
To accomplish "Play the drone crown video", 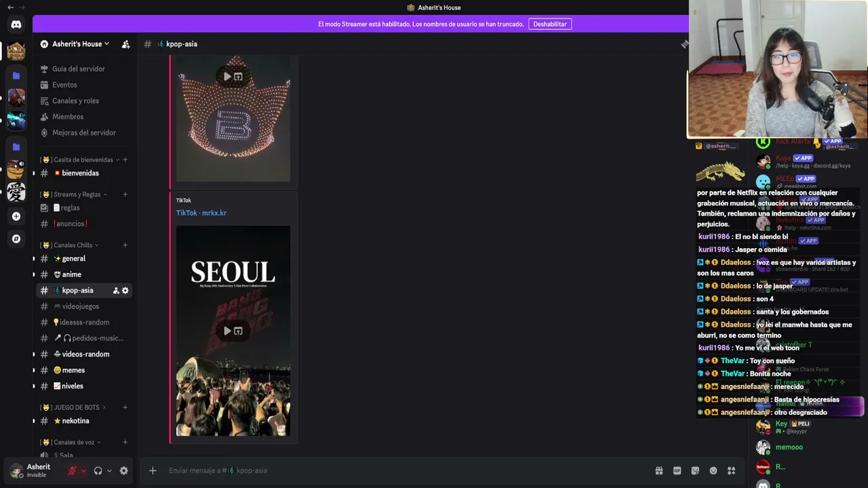I will (x=227, y=77).
